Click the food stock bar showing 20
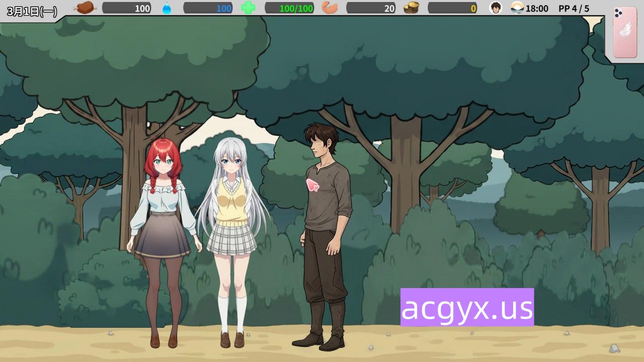Screen dimensions: 644x362 pyautogui.click(x=371, y=8)
